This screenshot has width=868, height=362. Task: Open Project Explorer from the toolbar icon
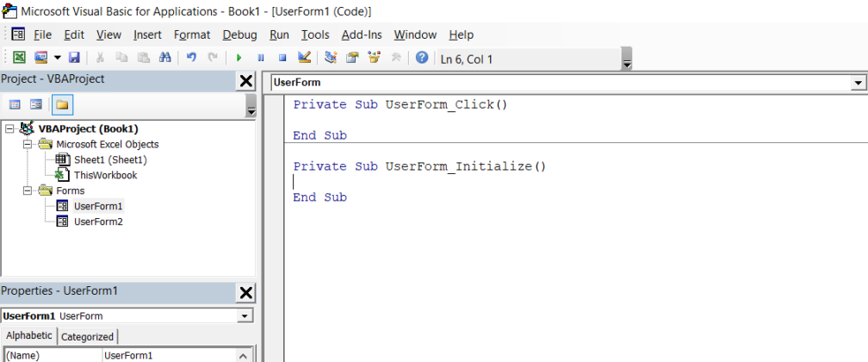pyautogui.click(x=331, y=58)
